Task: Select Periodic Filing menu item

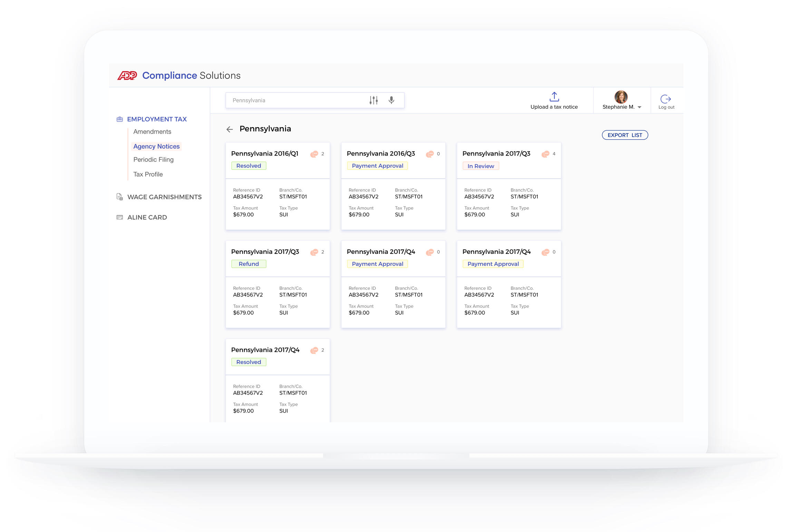Action: pos(153,160)
